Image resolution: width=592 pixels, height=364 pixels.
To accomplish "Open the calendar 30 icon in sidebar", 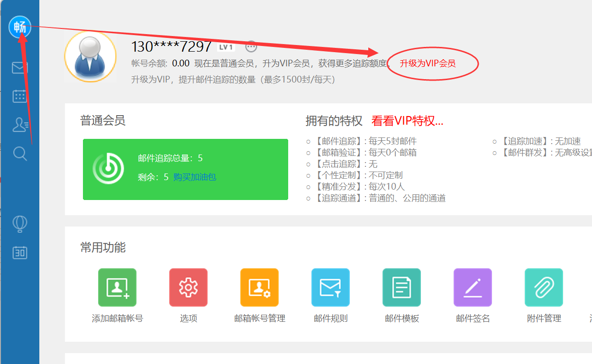I will pyautogui.click(x=20, y=253).
